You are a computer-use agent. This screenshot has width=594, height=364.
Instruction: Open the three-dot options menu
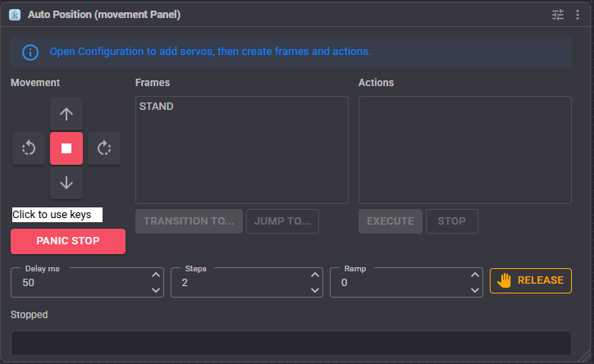578,15
